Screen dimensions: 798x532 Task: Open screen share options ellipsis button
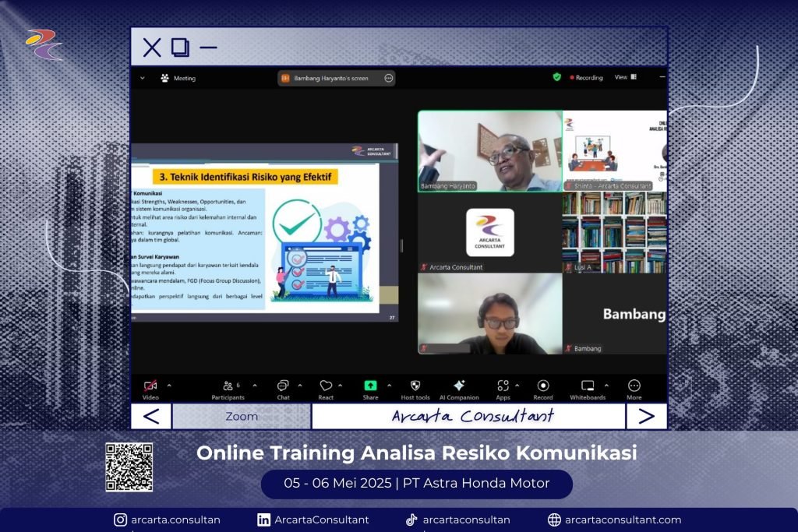(388, 78)
